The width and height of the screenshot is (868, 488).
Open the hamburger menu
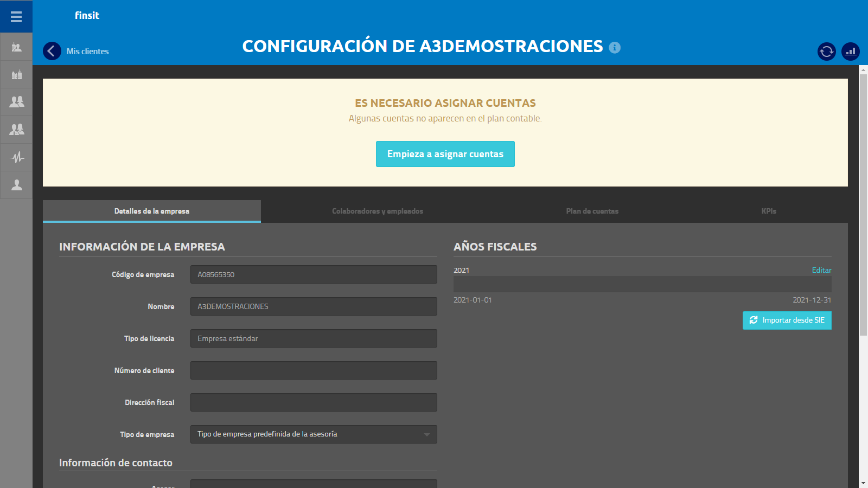[16, 16]
